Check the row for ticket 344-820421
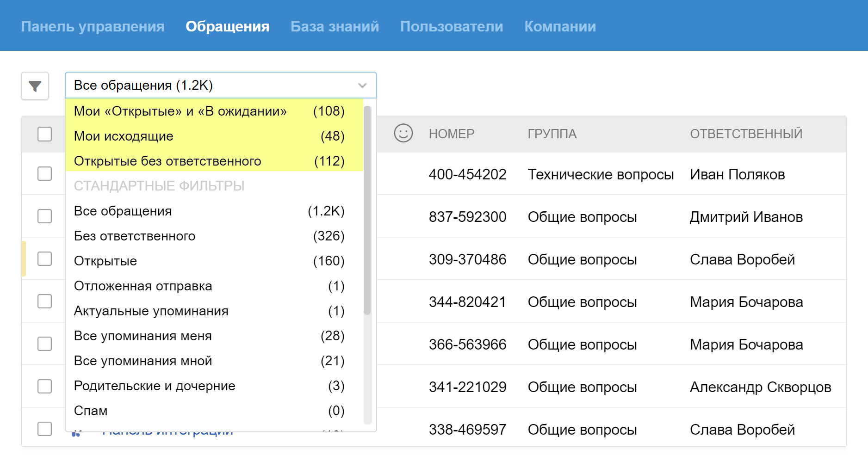 click(x=44, y=301)
